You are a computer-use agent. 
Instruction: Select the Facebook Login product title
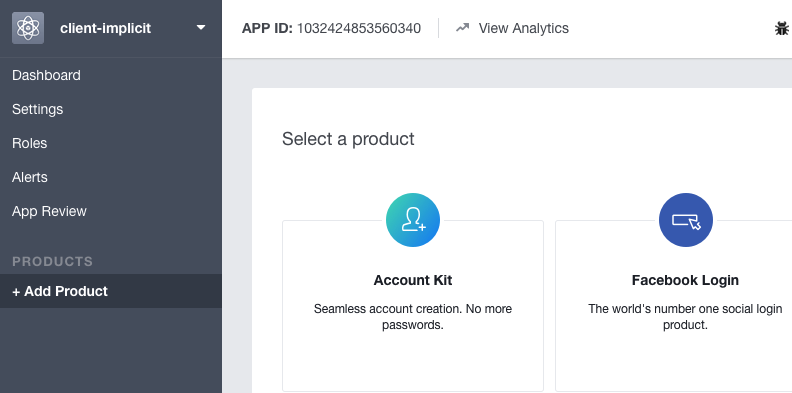pos(685,280)
